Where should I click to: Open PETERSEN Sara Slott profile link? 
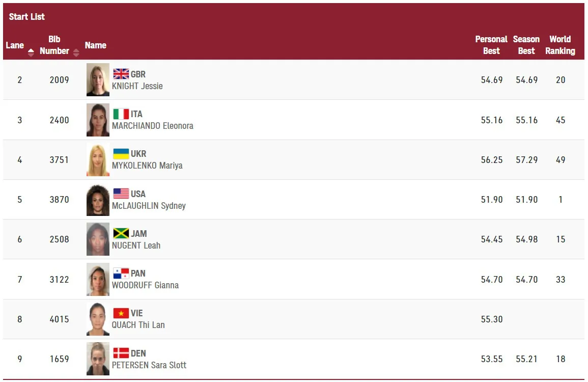(x=149, y=365)
